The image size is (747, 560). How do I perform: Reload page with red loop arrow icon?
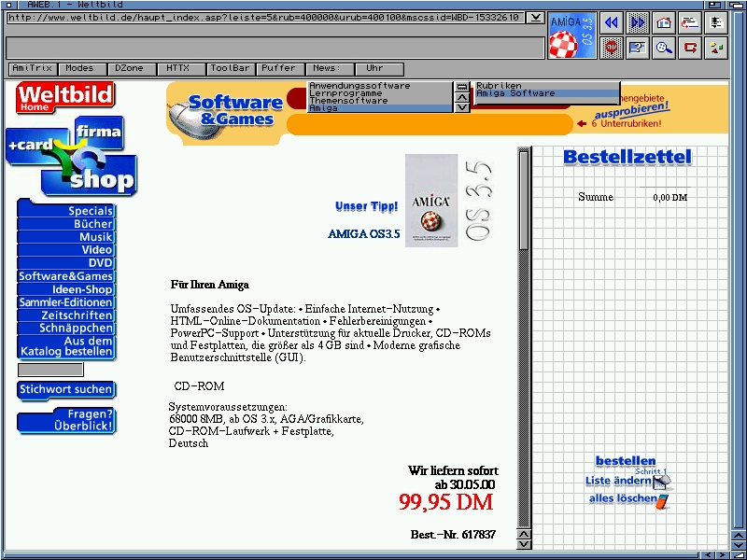[690, 48]
